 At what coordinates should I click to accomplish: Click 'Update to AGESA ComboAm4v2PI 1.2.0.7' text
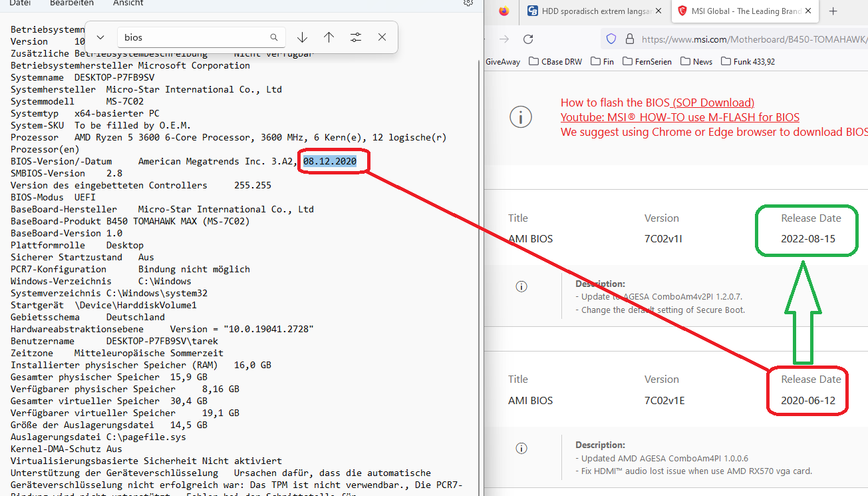coord(658,297)
